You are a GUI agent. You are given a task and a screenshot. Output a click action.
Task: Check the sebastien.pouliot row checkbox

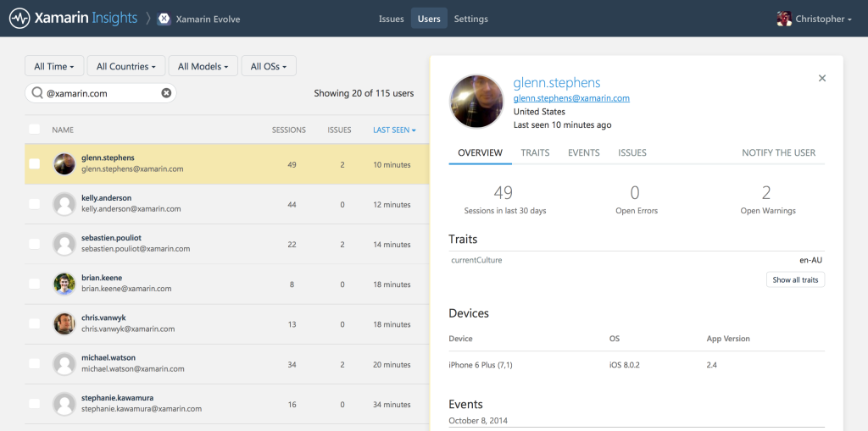(34, 243)
